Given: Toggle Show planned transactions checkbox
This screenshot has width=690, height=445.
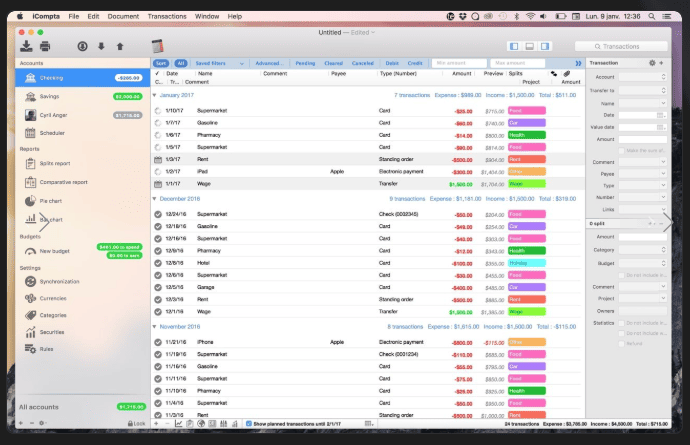Looking at the screenshot, I should [x=249, y=424].
